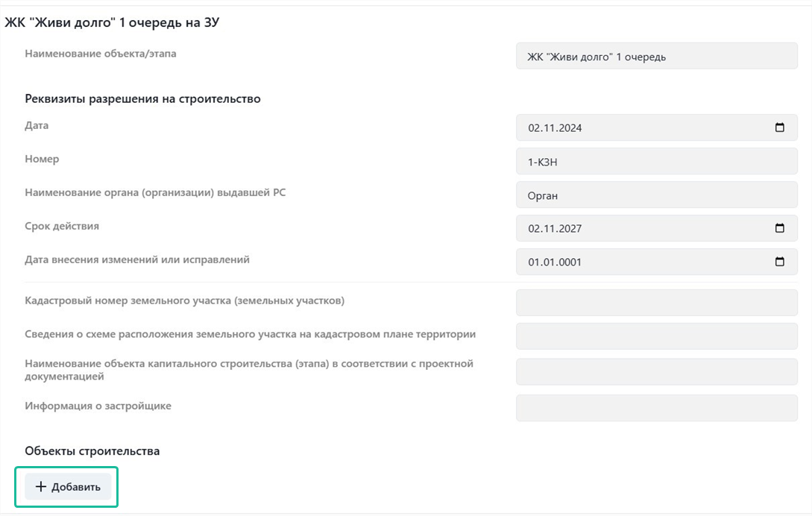Viewport: 812px width, 516px height.
Task: Click Кадастровый номер земельного участка empty field
Action: point(657,303)
